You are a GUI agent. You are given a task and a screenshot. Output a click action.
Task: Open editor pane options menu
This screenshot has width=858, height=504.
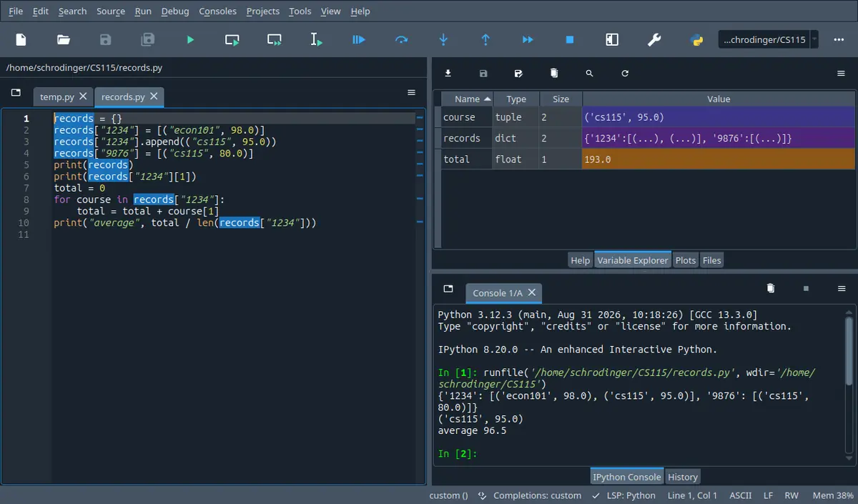coord(411,93)
